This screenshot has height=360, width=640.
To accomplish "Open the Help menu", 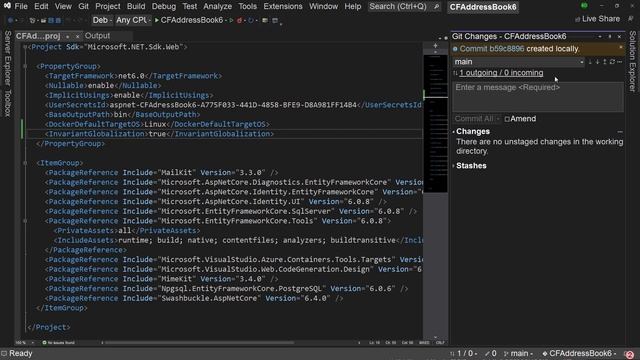I will click(353, 7).
